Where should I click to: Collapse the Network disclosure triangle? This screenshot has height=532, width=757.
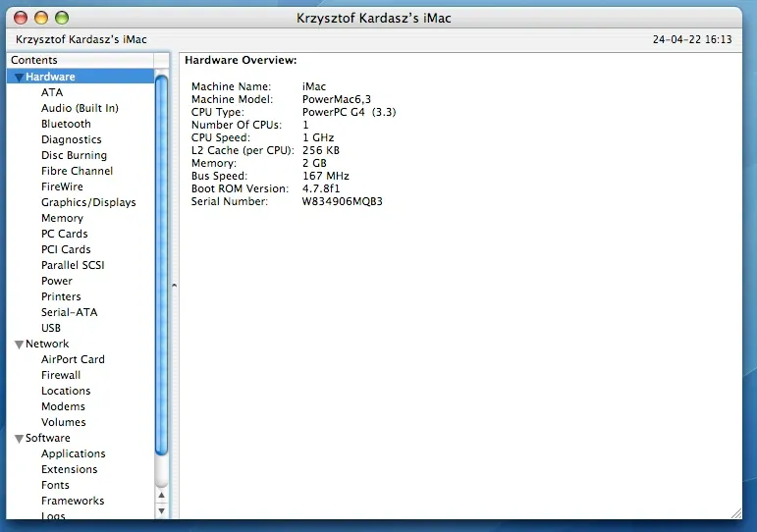coord(19,345)
